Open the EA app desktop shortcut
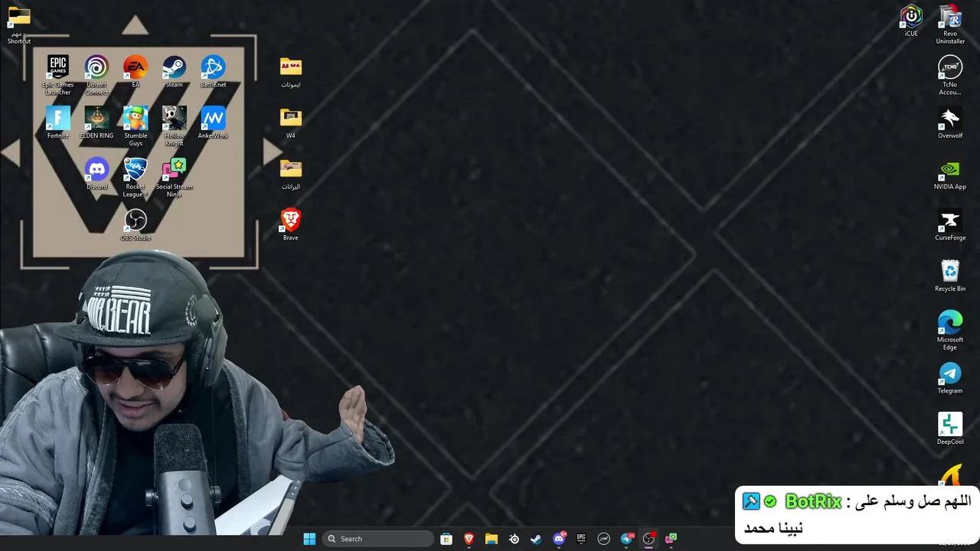The image size is (980, 551). 136,70
